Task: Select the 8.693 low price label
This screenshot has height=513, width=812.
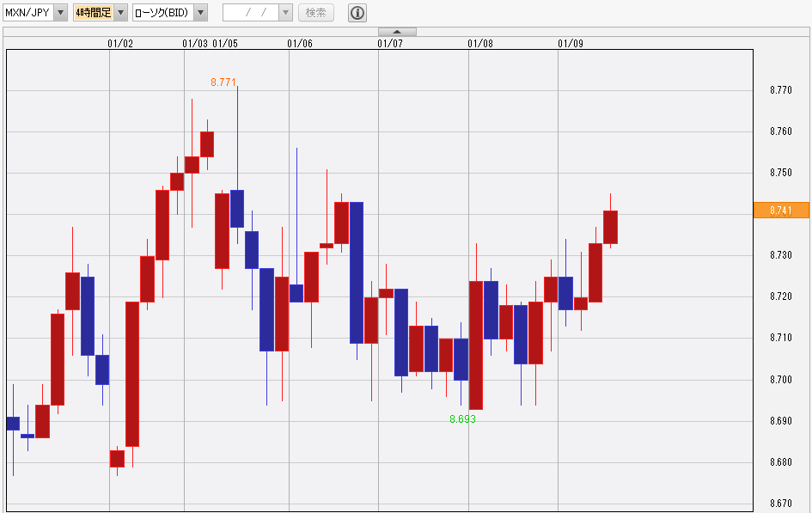Action: pos(462,419)
